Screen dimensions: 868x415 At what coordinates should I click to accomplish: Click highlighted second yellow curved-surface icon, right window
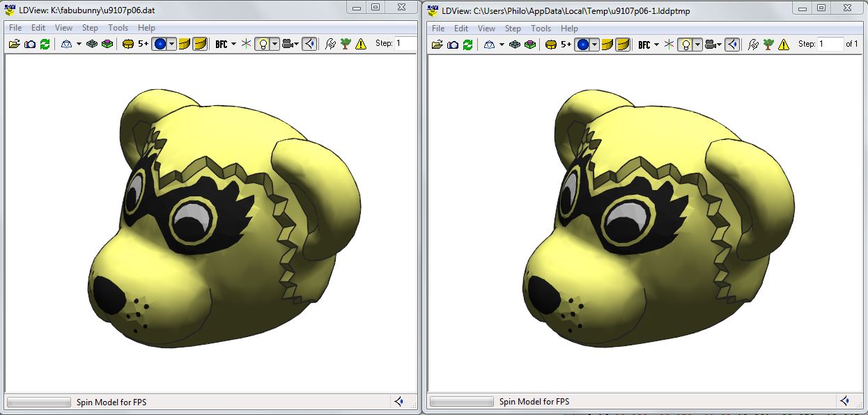[623, 45]
